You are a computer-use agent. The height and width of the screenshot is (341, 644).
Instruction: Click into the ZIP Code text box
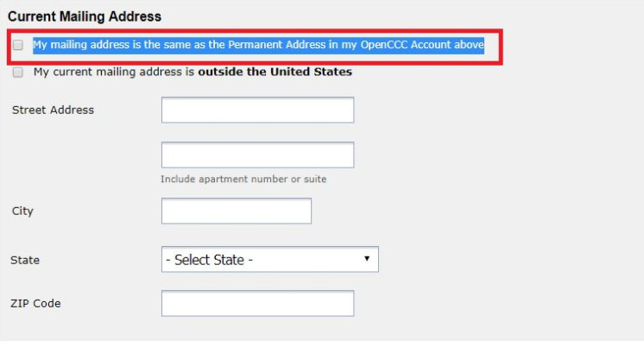257,304
